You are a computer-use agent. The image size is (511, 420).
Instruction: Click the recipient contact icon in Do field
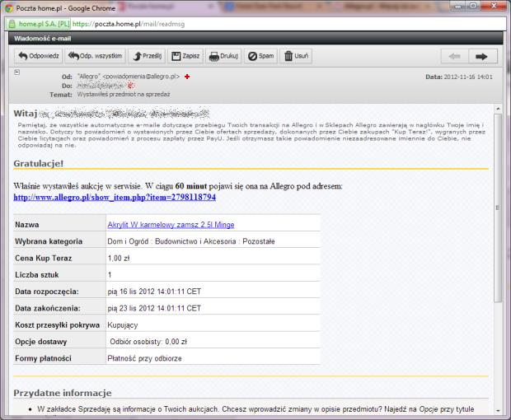(x=131, y=86)
